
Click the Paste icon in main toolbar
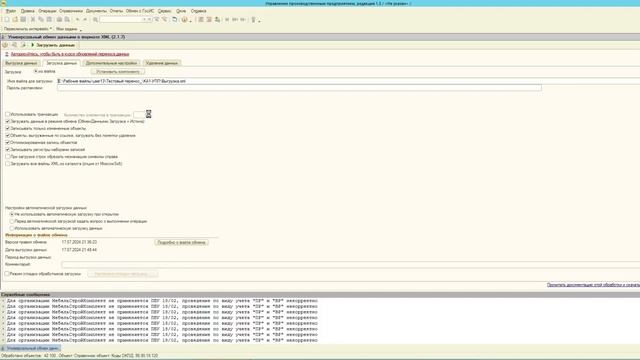pos(49,19)
